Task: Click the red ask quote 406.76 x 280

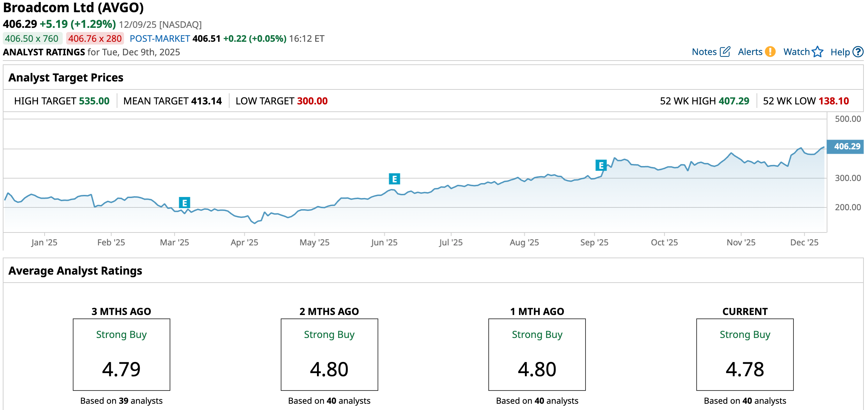Action: pyautogui.click(x=95, y=39)
